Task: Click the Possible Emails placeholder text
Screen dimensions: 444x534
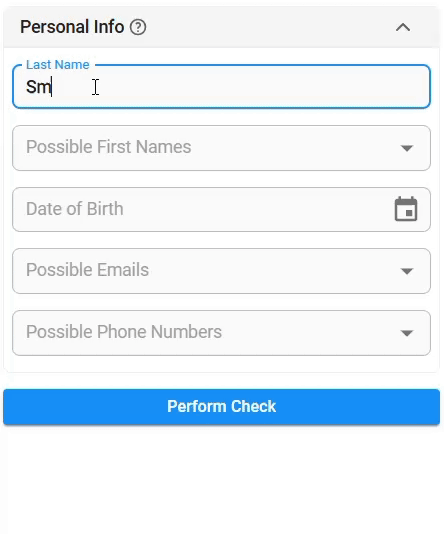Action: (x=88, y=270)
